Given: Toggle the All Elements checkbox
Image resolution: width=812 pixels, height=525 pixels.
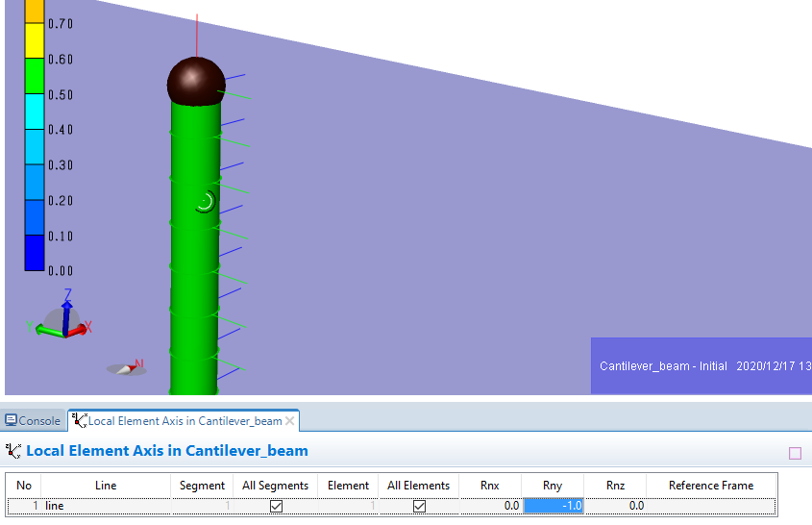Looking at the screenshot, I should point(419,506).
